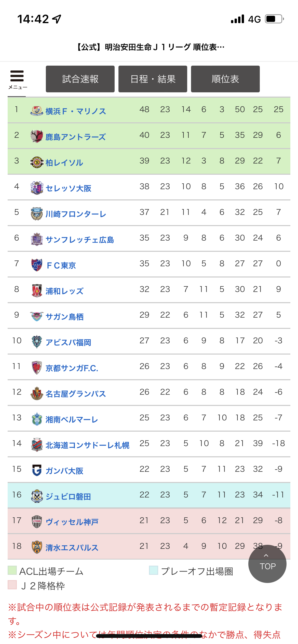Image resolution: width=298 pixels, height=644 pixels.
Task: Tap the Yokohama F. Marinos team crest
Action: pyautogui.click(x=37, y=111)
